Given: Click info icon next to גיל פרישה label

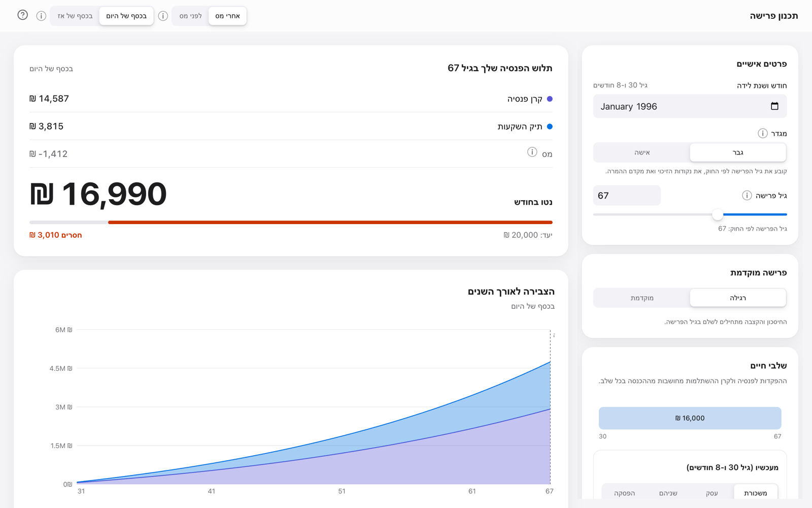Looking at the screenshot, I should [747, 195].
